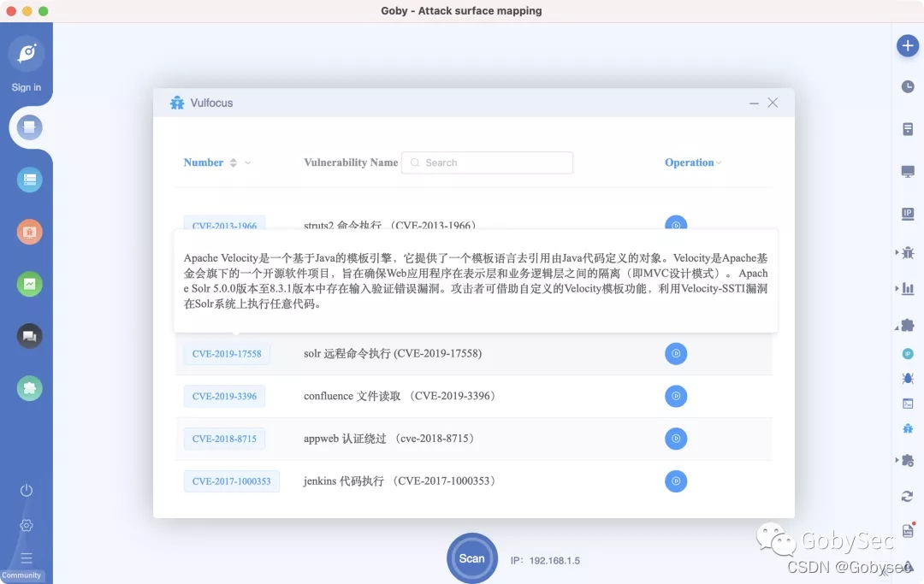Open the history clock icon
The width and height of the screenshot is (924, 584).
907,86
